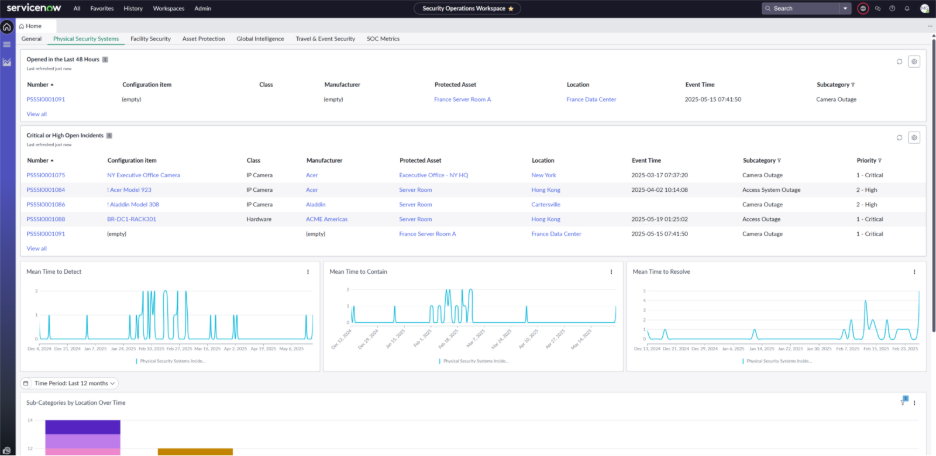Screen dimensions: 936x456
Task: Open the Aladdin manufacturer link
Action: click(316, 205)
